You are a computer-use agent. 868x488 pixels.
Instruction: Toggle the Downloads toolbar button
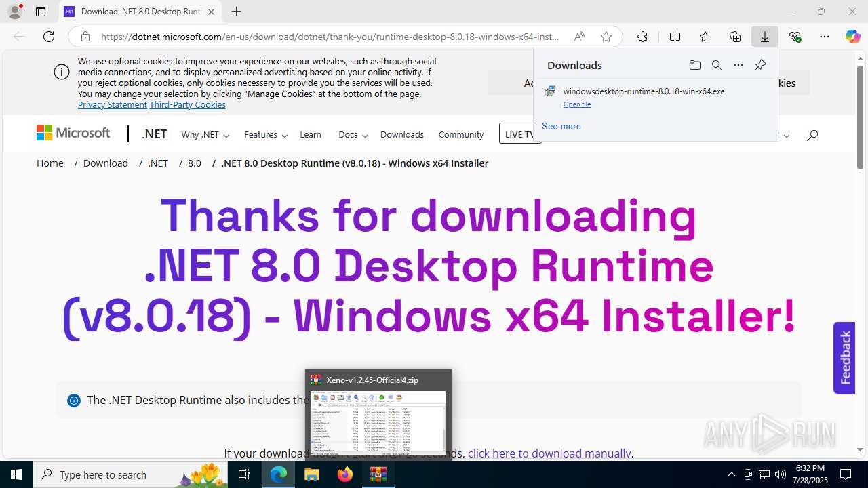click(x=765, y=37)
